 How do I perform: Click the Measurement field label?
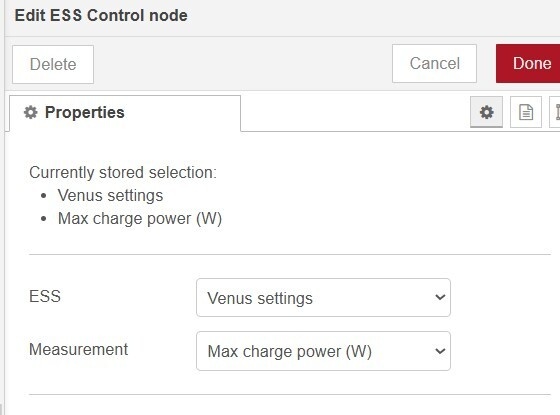(79, 349)
